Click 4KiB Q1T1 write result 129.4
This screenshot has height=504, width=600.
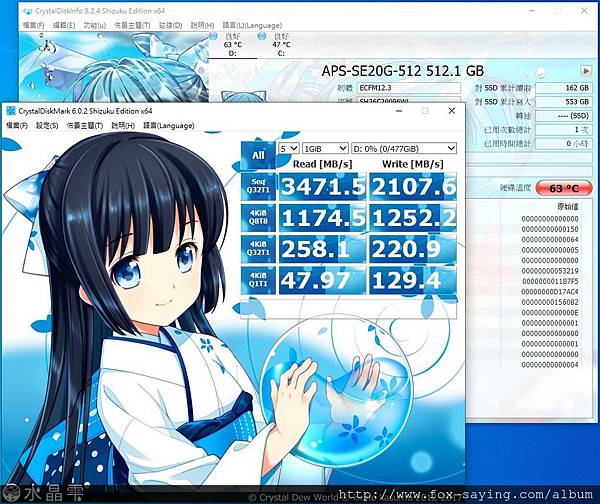click(x=413, y=281)
